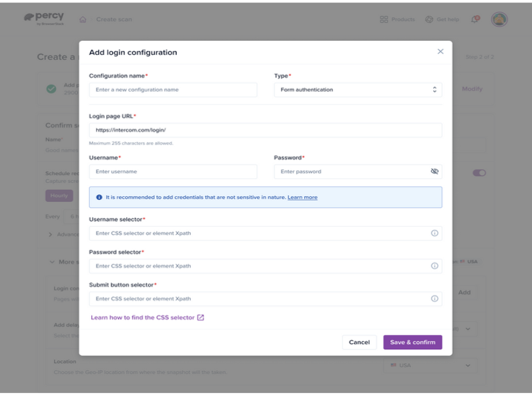This screenshot has height=395, width=532.
Task: Click info icon in Password selector field
Action: tap(434, 266)
